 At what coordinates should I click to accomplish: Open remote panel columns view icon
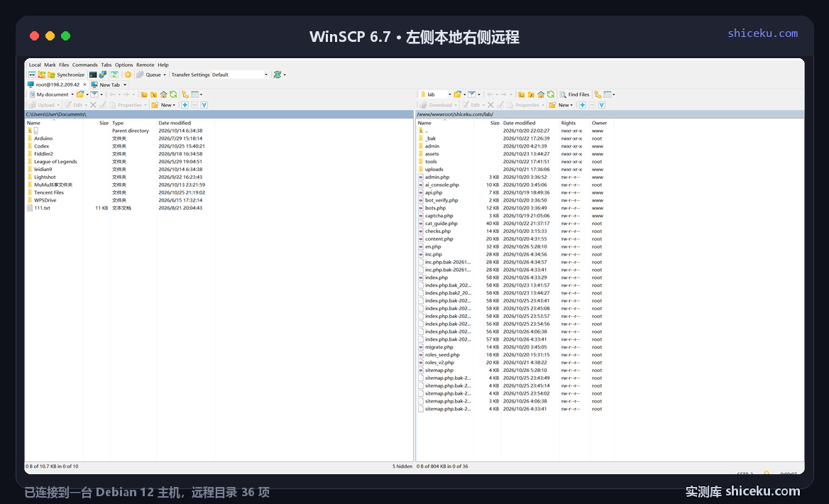[608, 94]
